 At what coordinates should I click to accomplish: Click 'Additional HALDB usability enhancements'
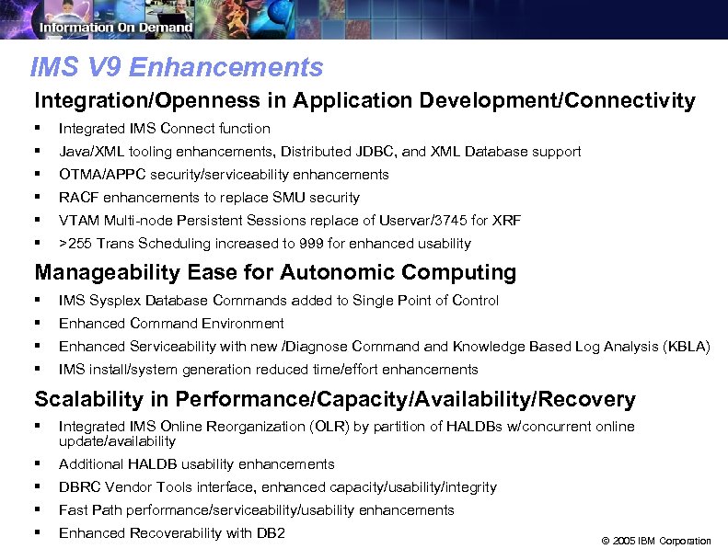[x=196, y=464]
